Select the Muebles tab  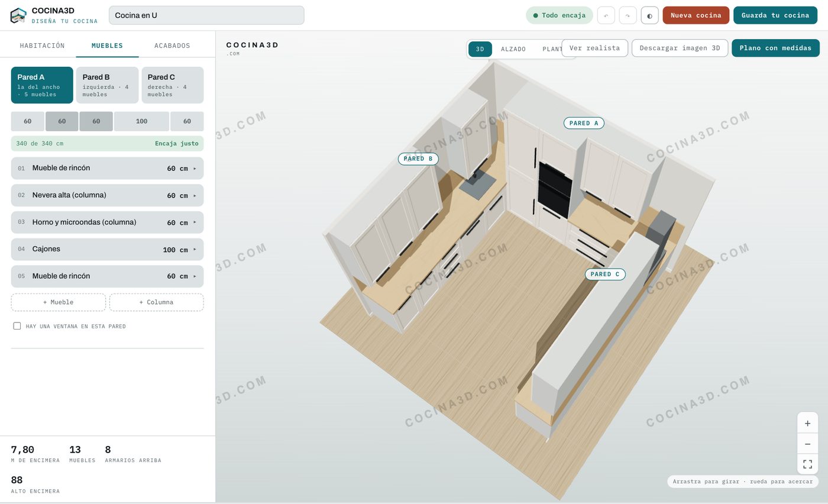pos(107,46)
